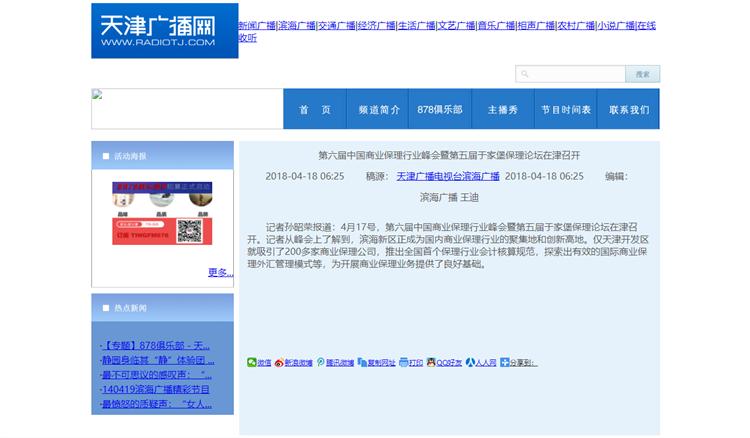Open hot news item 140419滨海广播精彩节目

(156, 389)
